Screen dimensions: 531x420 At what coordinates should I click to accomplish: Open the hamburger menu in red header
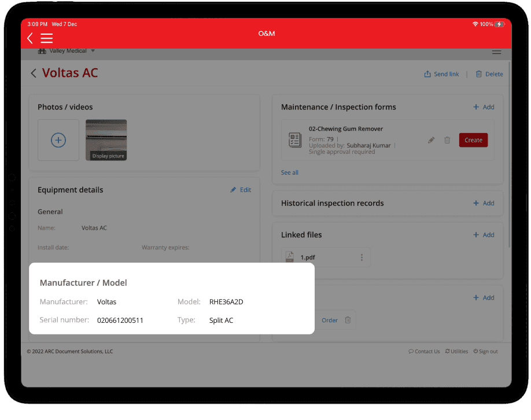pos(47,38)
